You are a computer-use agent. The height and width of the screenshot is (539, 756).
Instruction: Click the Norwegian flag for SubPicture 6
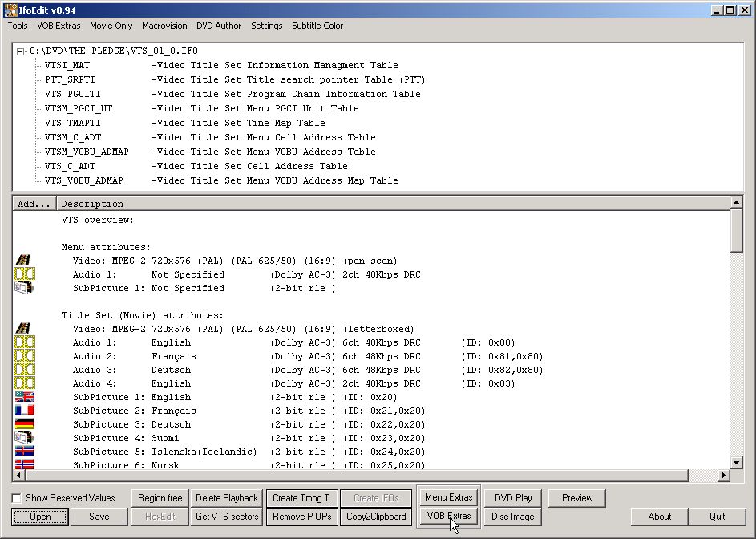tap(25, 464)
